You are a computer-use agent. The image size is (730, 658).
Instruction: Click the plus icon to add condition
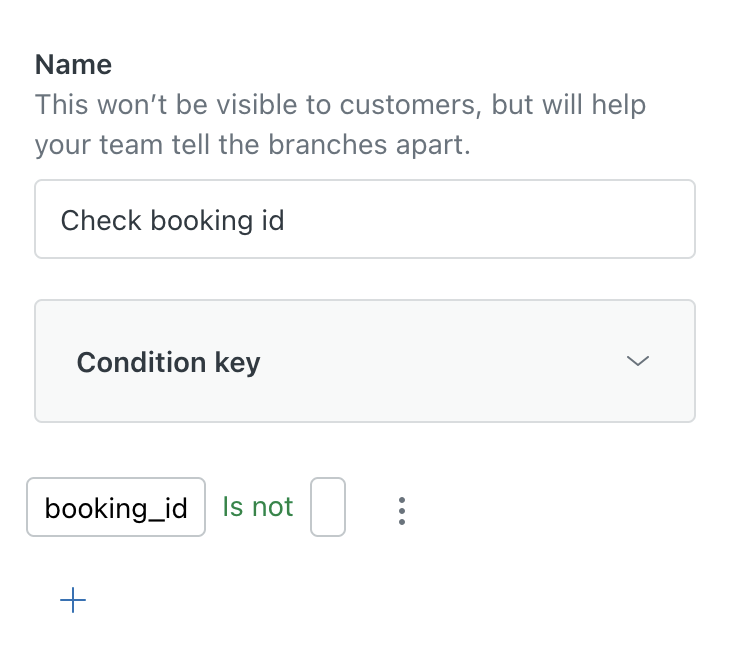73,600
